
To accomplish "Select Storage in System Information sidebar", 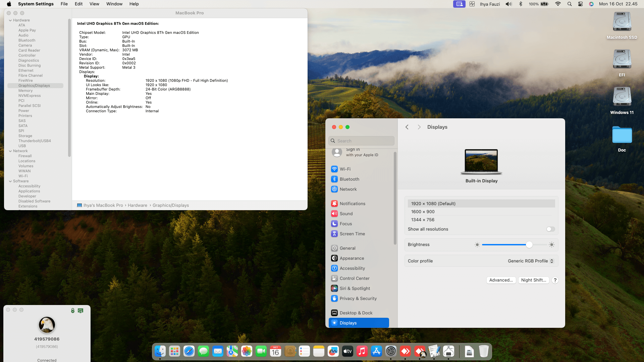I will click(x=25, y=136).
